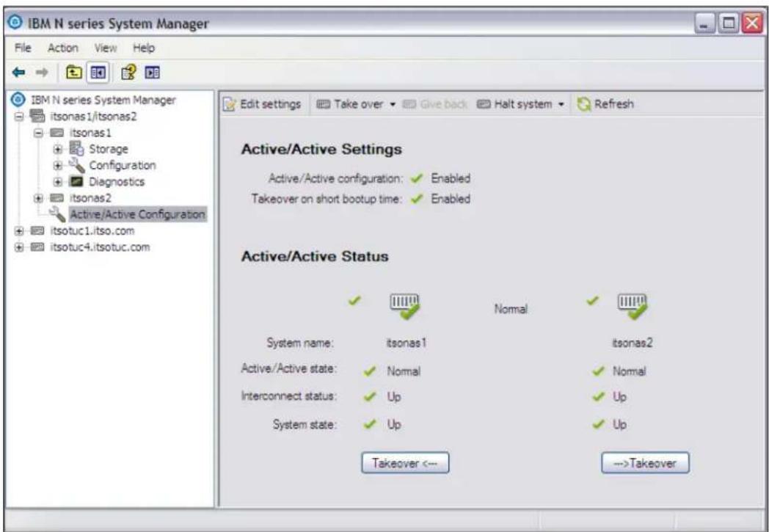This screenshot has width=769, height=532.
Task: Select Active/Active Configuration in the tree
Action: tap(137, 214)
